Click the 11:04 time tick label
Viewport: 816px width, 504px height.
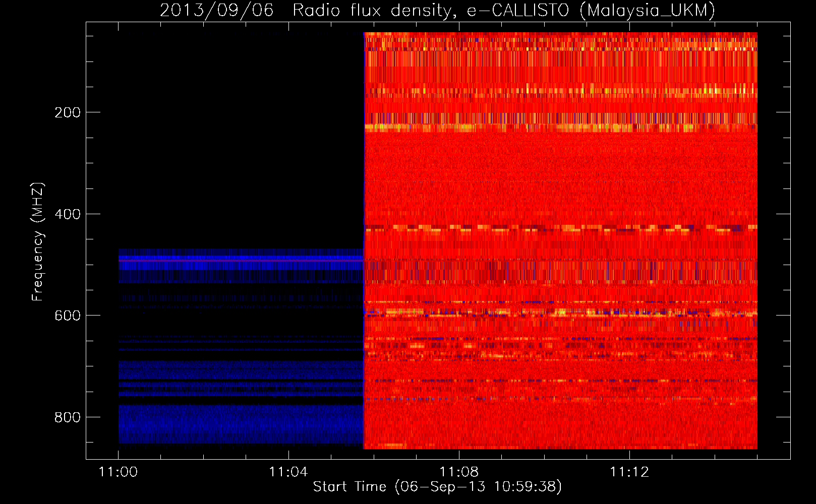pos(288,472)
